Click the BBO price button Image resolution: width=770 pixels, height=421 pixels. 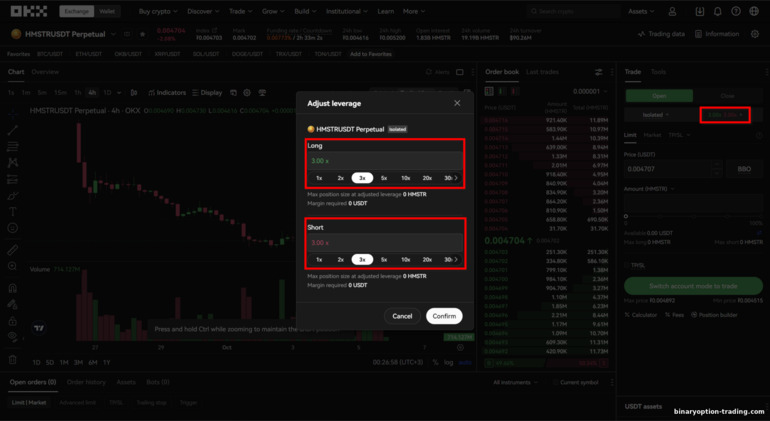pos(744,169)
